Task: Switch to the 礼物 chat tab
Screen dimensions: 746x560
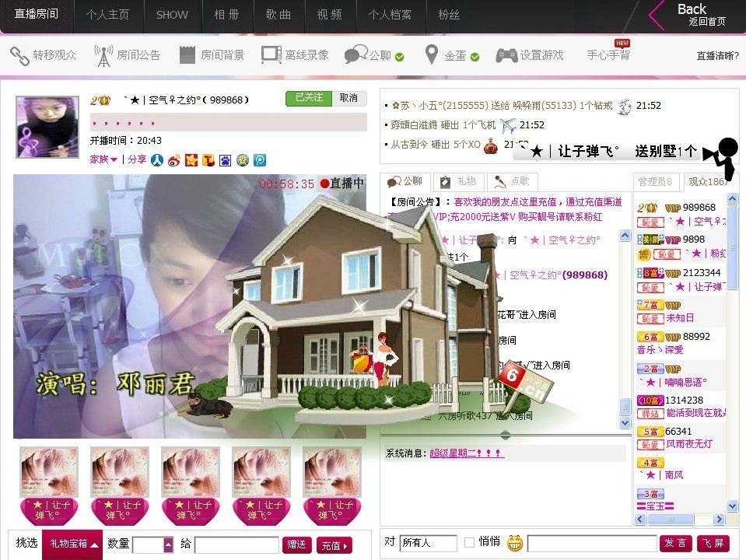Action: pos(458,181)
